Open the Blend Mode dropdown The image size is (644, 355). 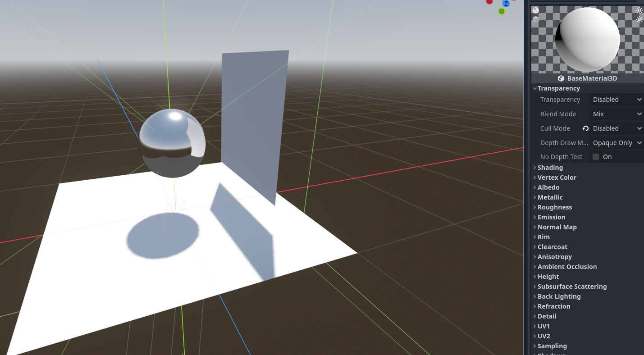(617, 114)
